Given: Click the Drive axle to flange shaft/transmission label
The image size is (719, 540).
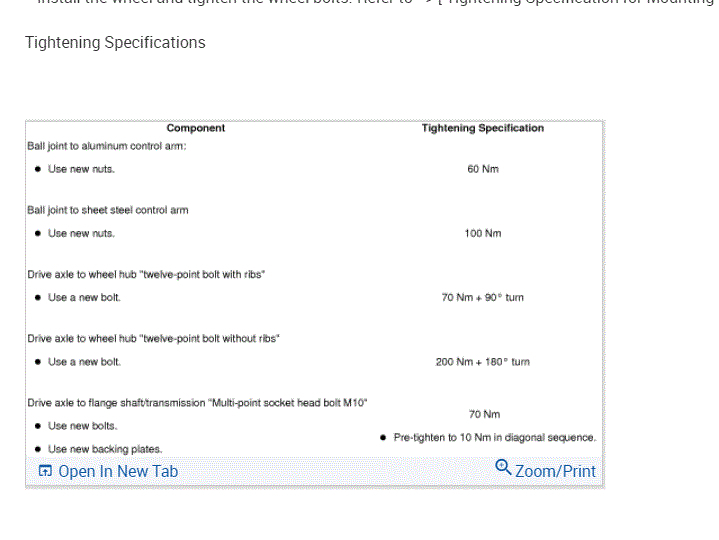Looking at the screenshot, I should point(198,403).
